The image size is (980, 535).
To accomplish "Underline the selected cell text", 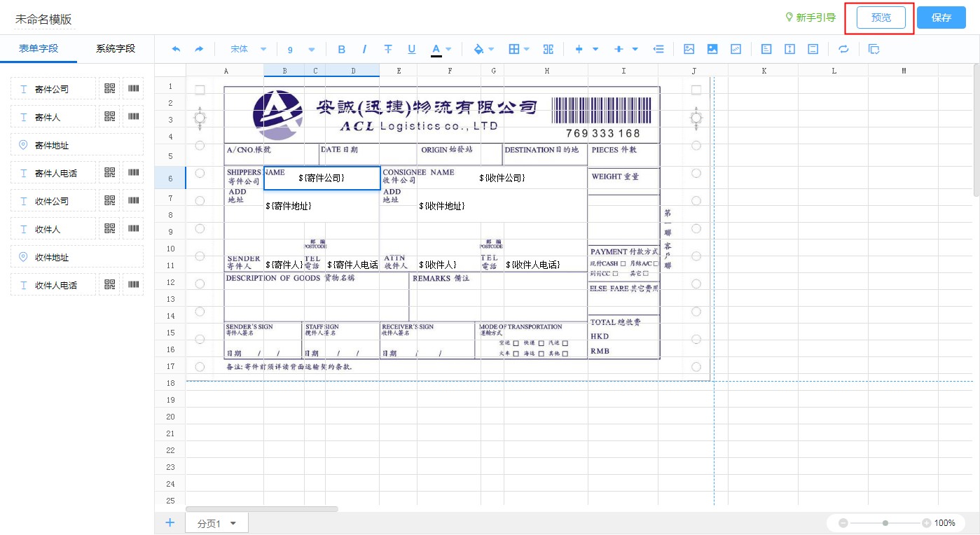I will [412, 49].
